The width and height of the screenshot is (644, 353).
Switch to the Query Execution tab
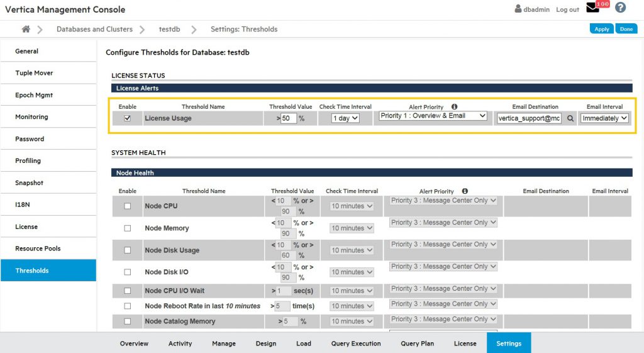pos(356,344)
